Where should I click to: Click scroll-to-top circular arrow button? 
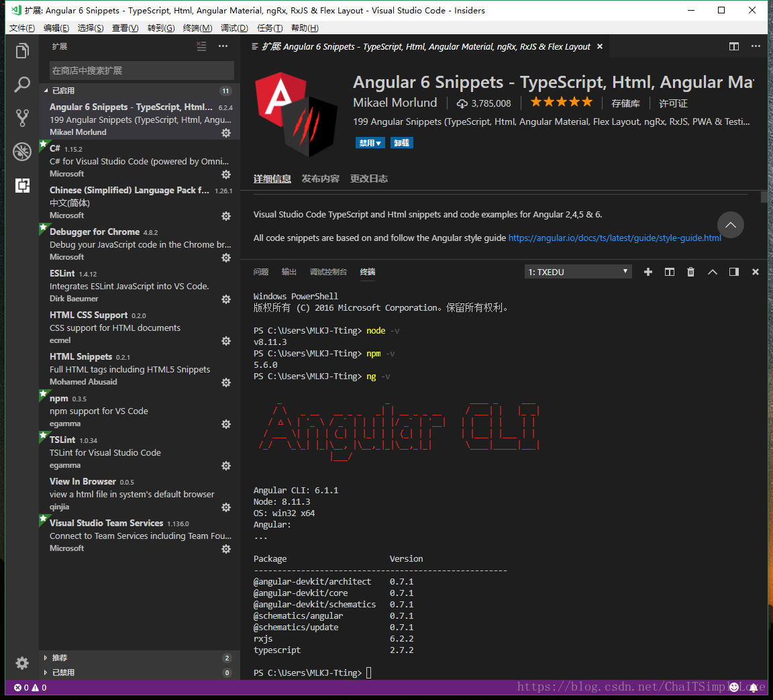pyautogui.click(x=731, y=225)
